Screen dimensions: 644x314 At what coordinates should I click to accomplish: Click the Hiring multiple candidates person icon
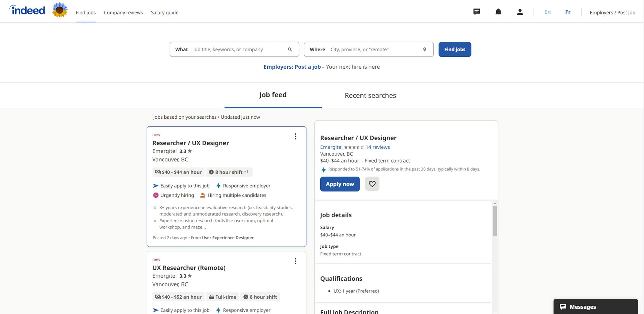pos(203,195)
